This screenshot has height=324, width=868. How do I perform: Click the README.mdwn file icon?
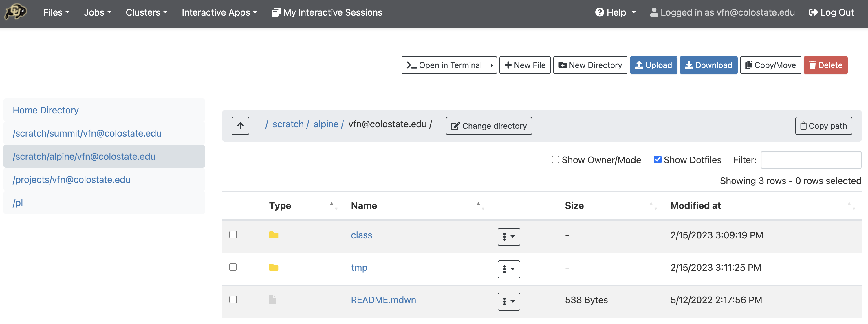click(x=273, y=300)
